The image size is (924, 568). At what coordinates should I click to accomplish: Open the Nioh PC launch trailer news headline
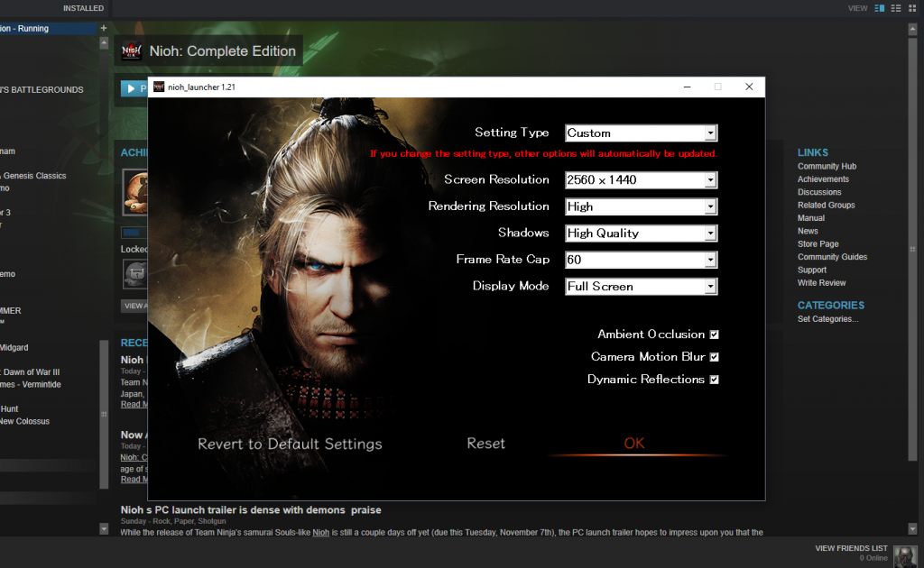(x=251, y=510)
